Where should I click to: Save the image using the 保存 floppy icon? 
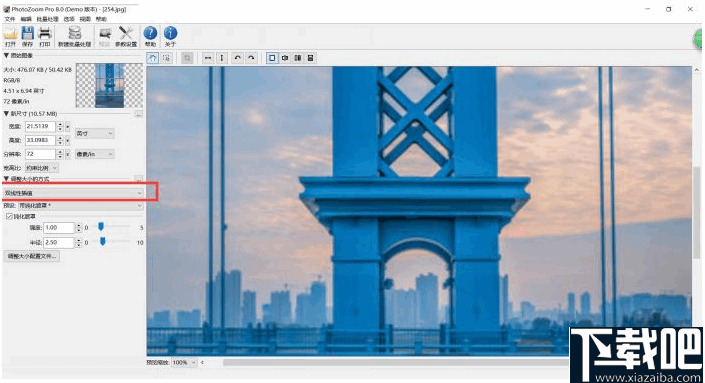[x=28, y=36]
